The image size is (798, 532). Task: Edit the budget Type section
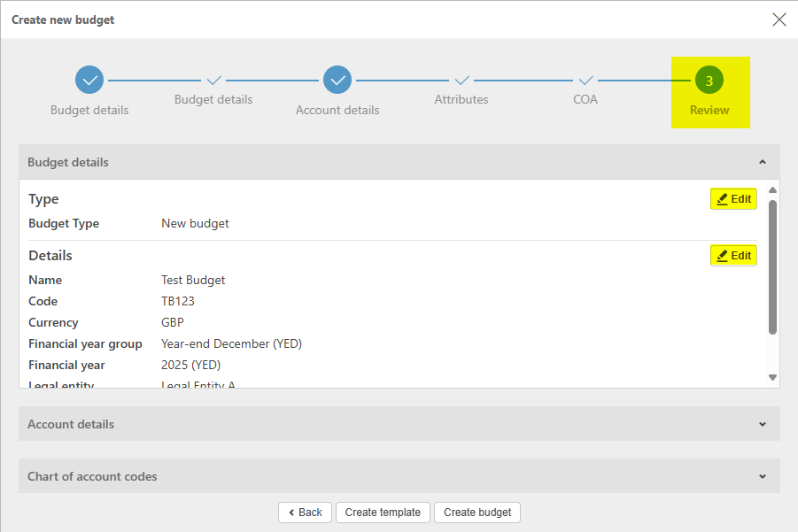point(733,199)
